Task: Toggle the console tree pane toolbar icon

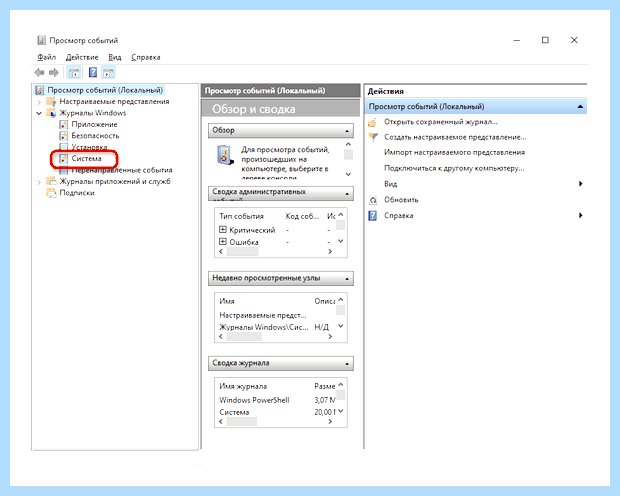Action: click(74, 73)
